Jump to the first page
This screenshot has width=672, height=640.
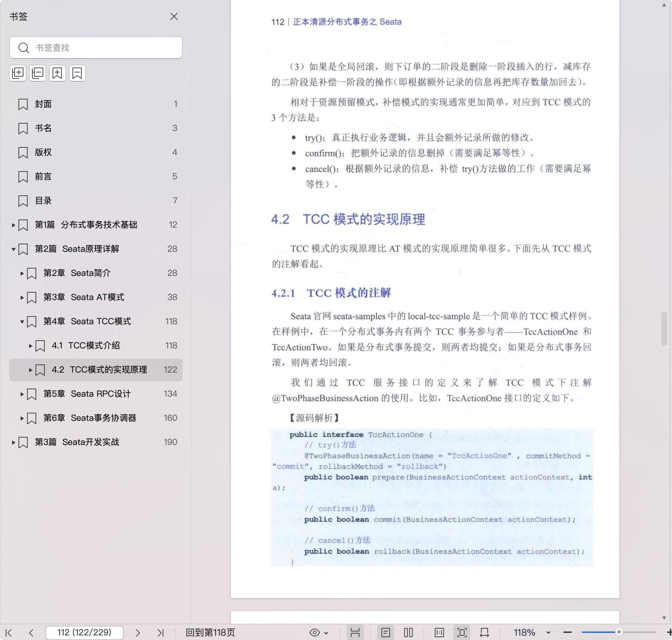9,633
